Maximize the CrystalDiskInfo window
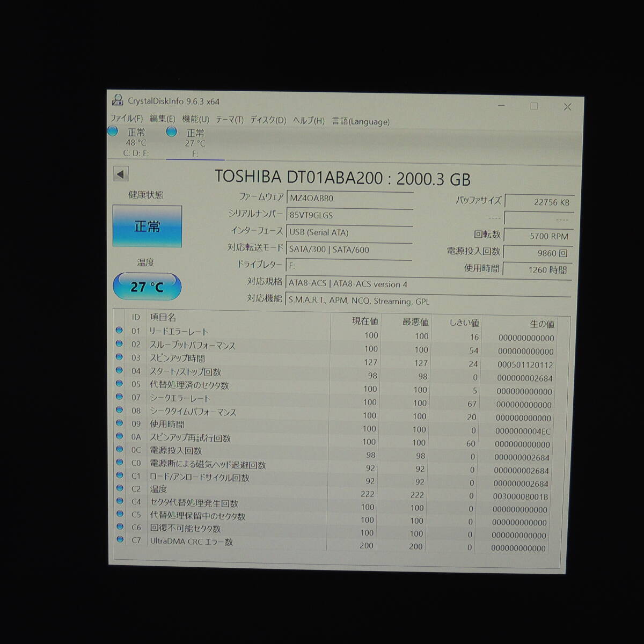Viewport: 644px width, 644px height. pos(534,106)
